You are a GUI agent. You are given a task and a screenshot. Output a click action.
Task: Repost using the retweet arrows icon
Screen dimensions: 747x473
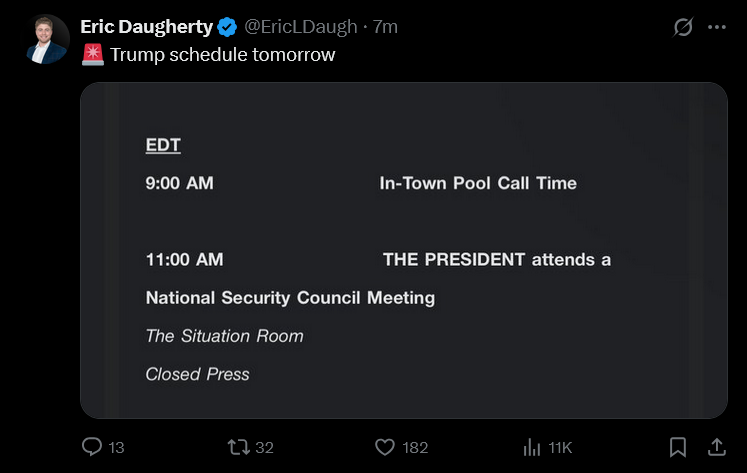pyautogui.click(x=238, y=447)
